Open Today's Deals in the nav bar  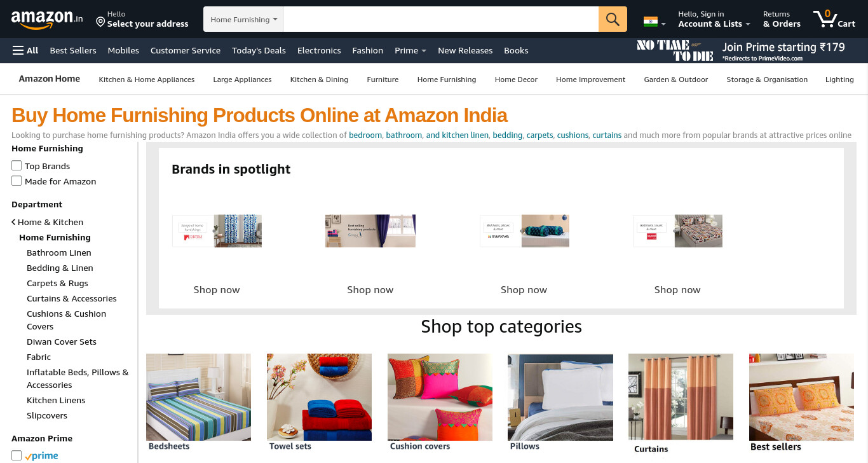tap(259, 50)
